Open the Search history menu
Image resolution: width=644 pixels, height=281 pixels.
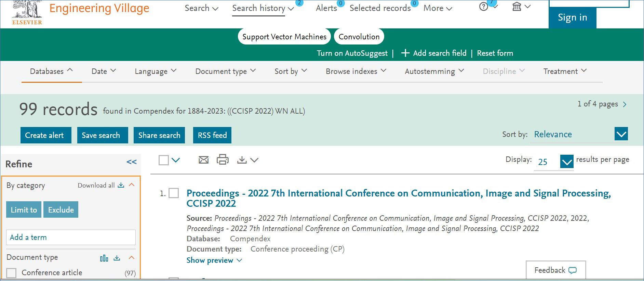263,8
